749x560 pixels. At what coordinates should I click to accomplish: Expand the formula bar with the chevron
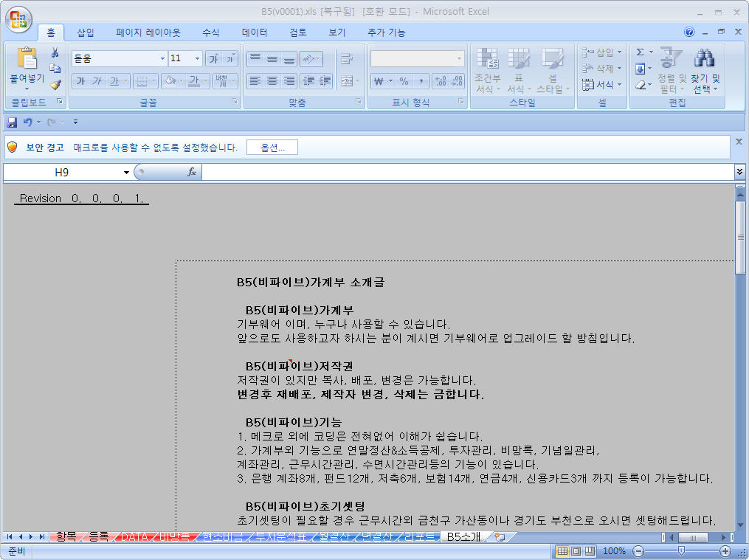click(739, 171)
